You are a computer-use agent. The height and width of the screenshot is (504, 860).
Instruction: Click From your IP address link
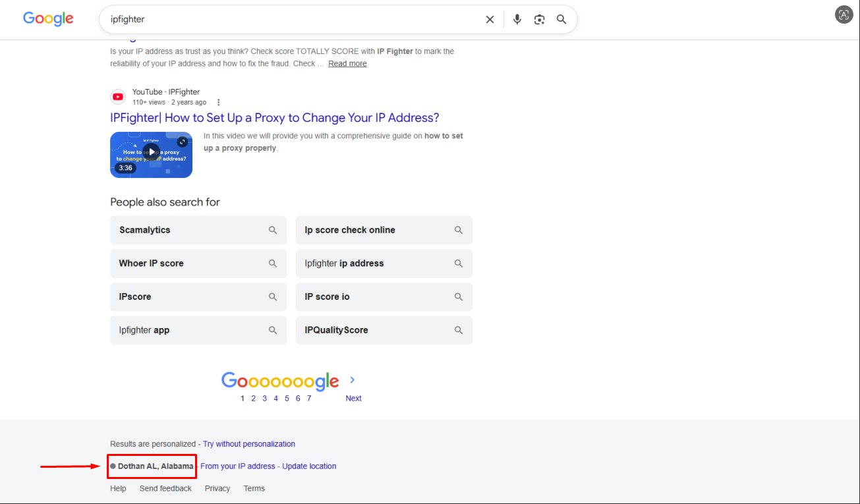(x=238, y=466)
